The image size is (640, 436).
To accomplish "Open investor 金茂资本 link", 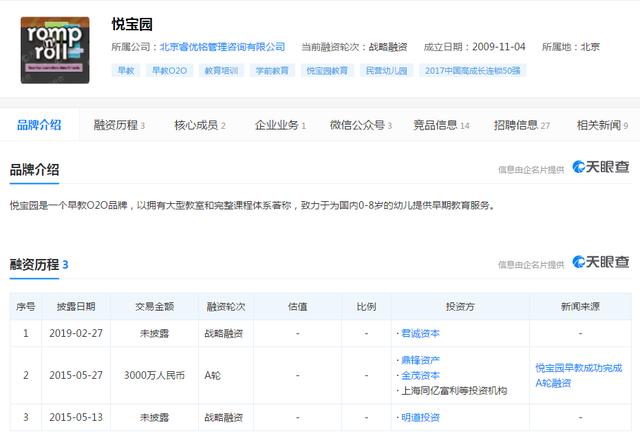I will 420,376.
